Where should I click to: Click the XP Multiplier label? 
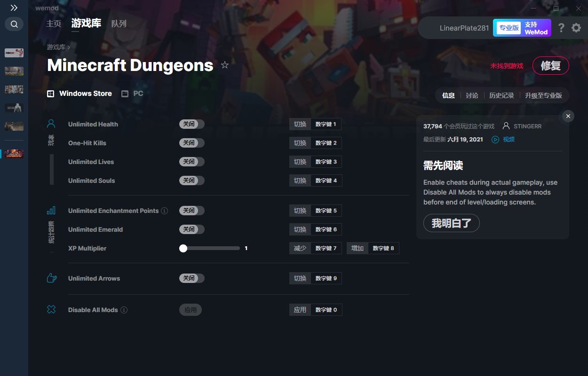87,248
